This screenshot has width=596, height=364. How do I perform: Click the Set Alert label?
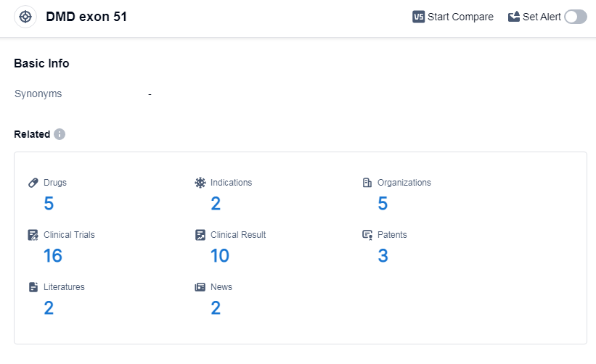pyautogui.click(x=542, y=17)
